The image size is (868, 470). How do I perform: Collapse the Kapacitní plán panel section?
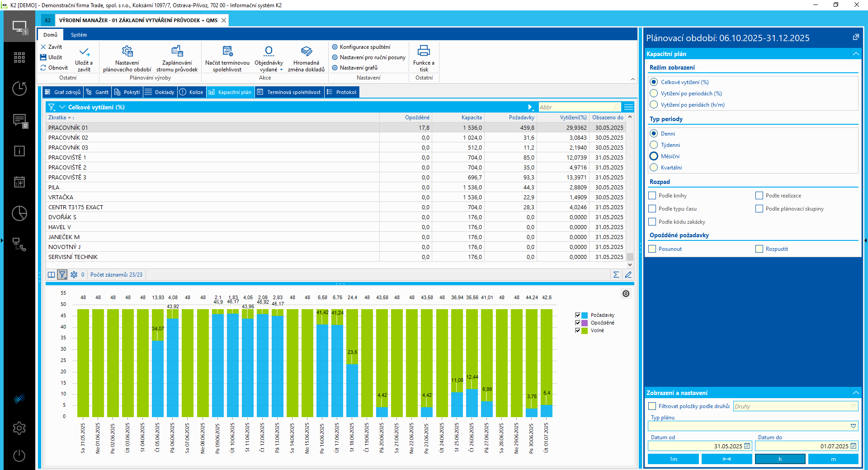click(855, 54)
